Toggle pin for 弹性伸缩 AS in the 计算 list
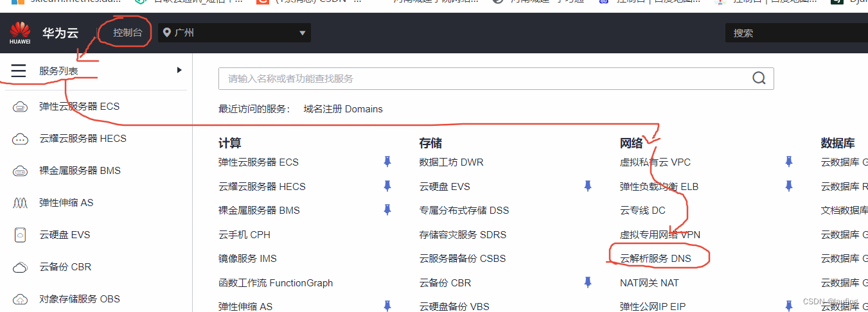 point(387,306)
